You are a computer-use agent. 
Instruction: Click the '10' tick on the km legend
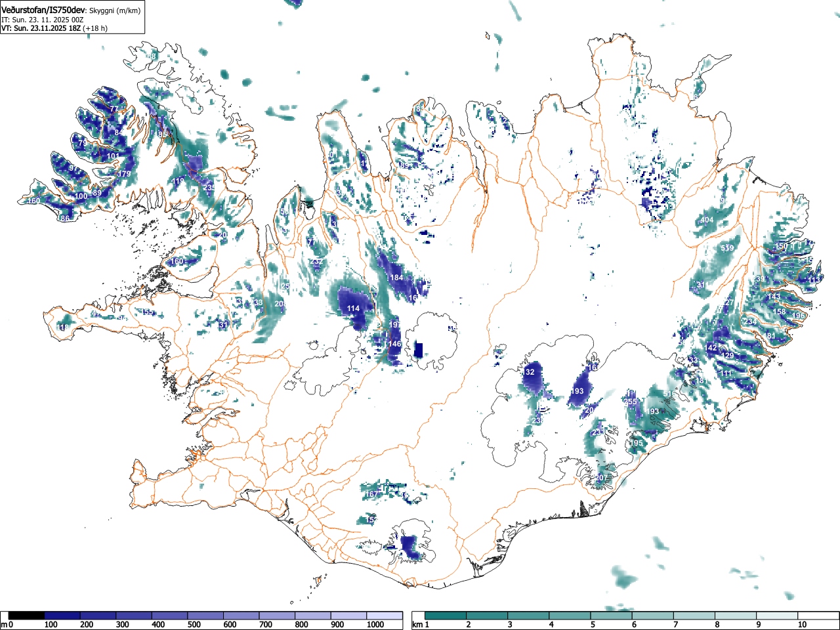[802, 625]
